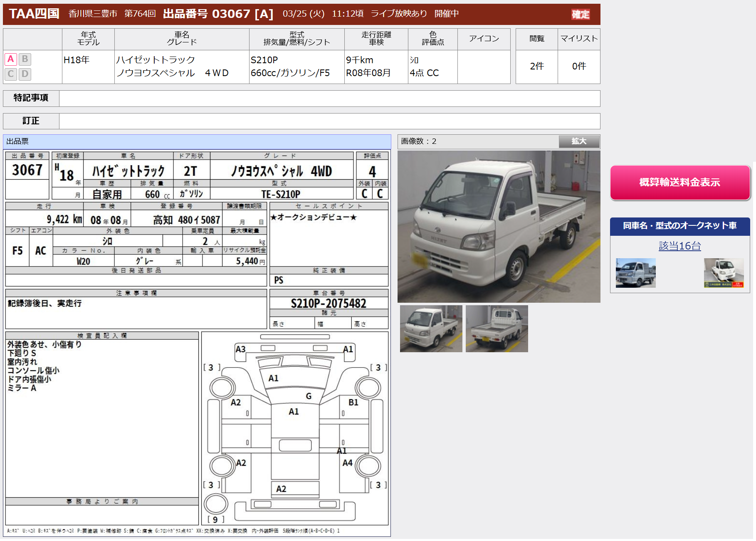Screen dimensions: 756x541
Task: Click the 出品票 section header
Action: [197, 141]
